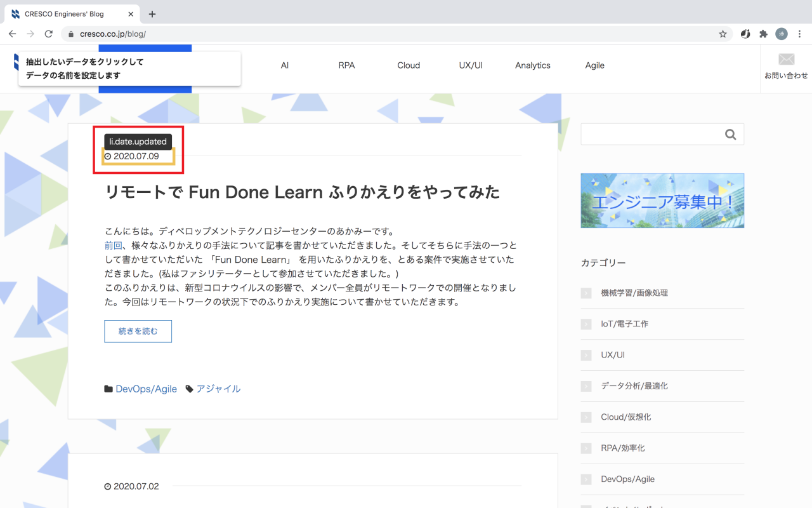Screen dimensions: 812x508
Task: Click the arrow icon beside RPA/効率化
Action: pyautogui.click(x=586, y=449)
